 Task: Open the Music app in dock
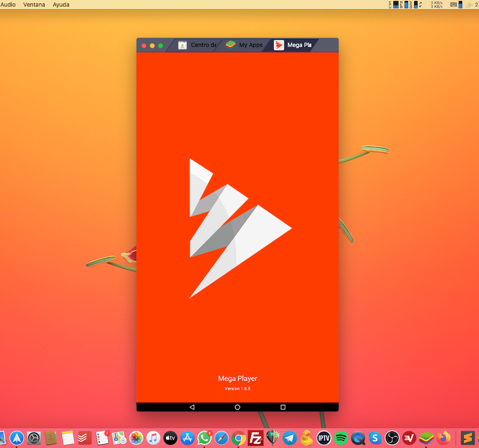[x=154, y=437]
